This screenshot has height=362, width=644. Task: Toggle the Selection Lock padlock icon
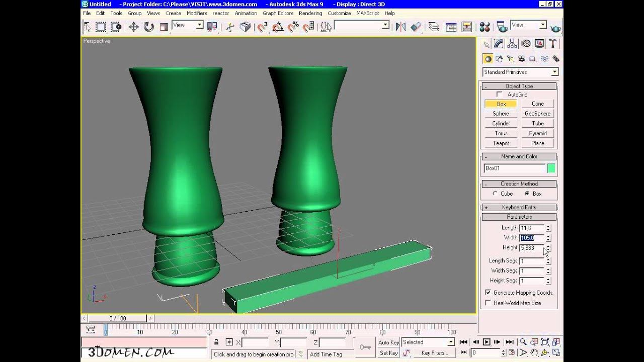tap(216, 342)
